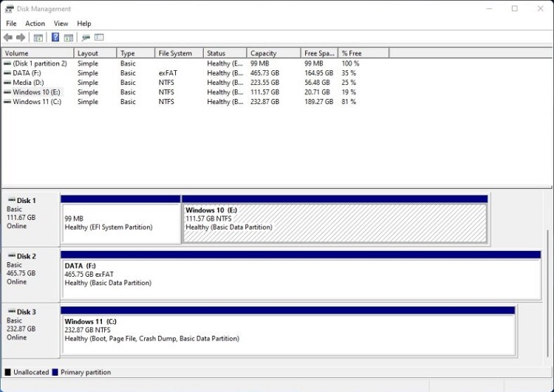Click 189.27 GB free space cell

pyautogui.click(x=318, y=102)
